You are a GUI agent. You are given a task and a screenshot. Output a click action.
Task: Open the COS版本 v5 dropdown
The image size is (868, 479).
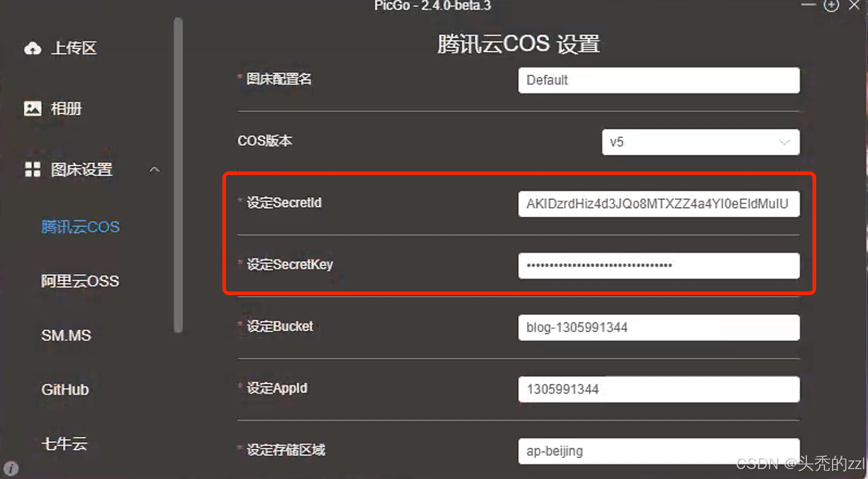pyautogui.click(x=701, y=142)
